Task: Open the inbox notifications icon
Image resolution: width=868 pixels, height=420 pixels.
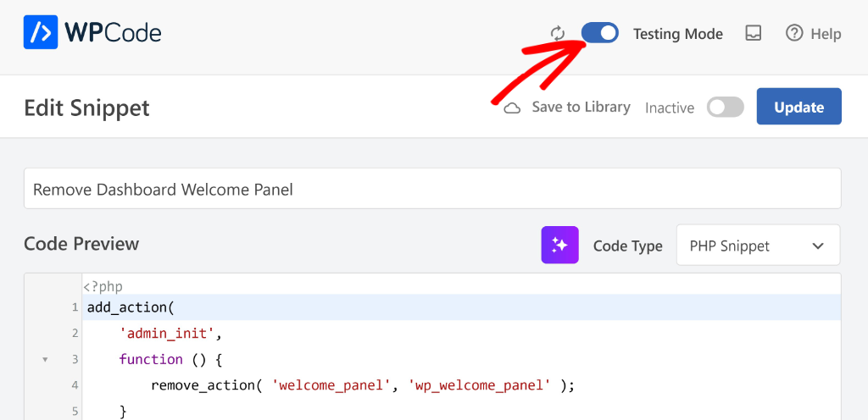Action: [753, 33]
